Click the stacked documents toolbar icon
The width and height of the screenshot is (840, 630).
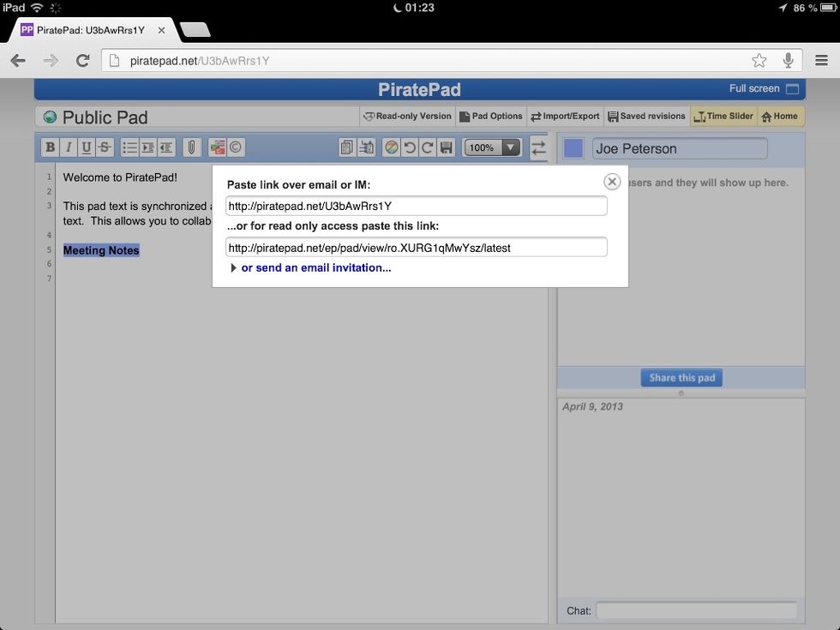tap(347, 147)
